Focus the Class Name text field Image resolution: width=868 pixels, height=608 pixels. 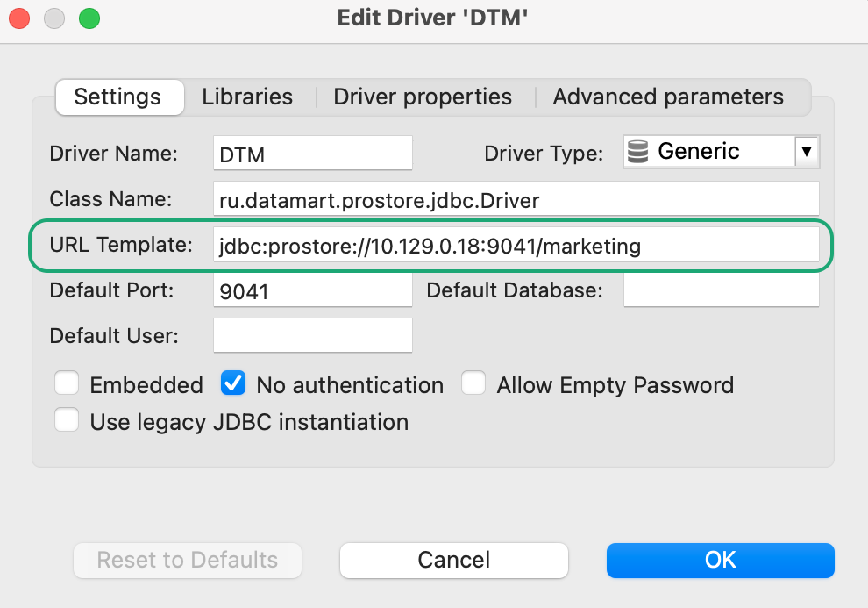516,200
